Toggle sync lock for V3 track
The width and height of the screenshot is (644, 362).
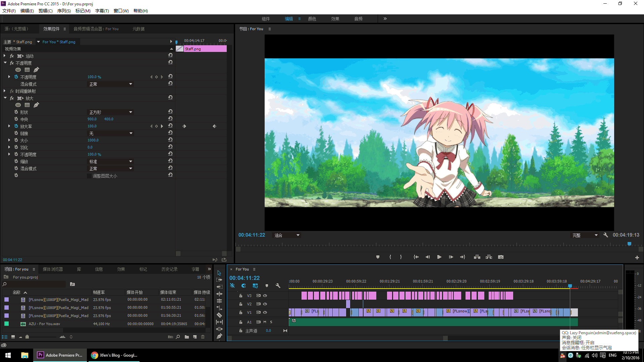click(x=258, y=296)
